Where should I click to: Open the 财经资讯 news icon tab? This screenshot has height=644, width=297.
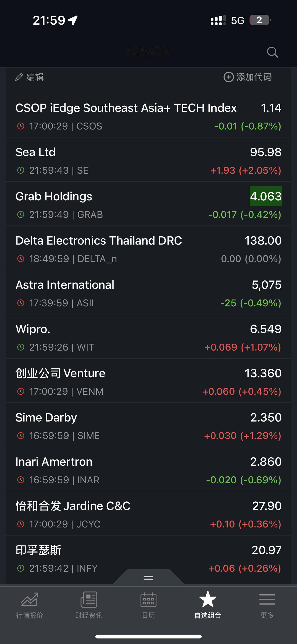(89, 605)
